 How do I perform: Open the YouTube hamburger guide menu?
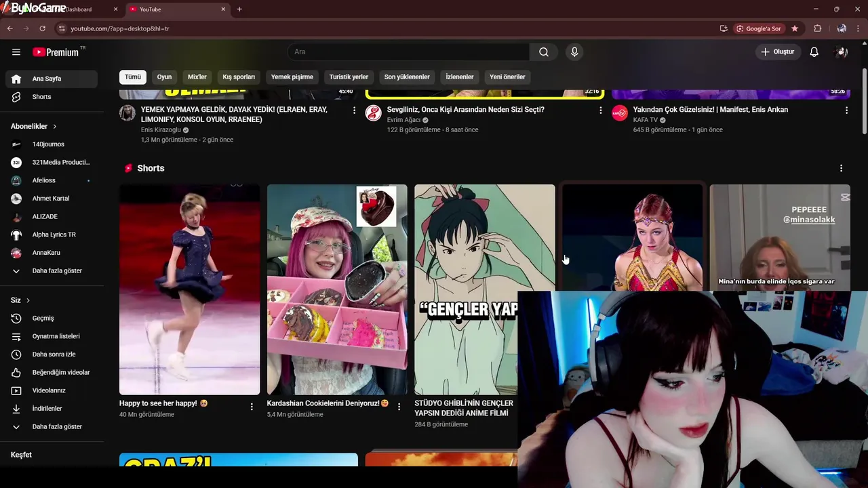point(16,52)
